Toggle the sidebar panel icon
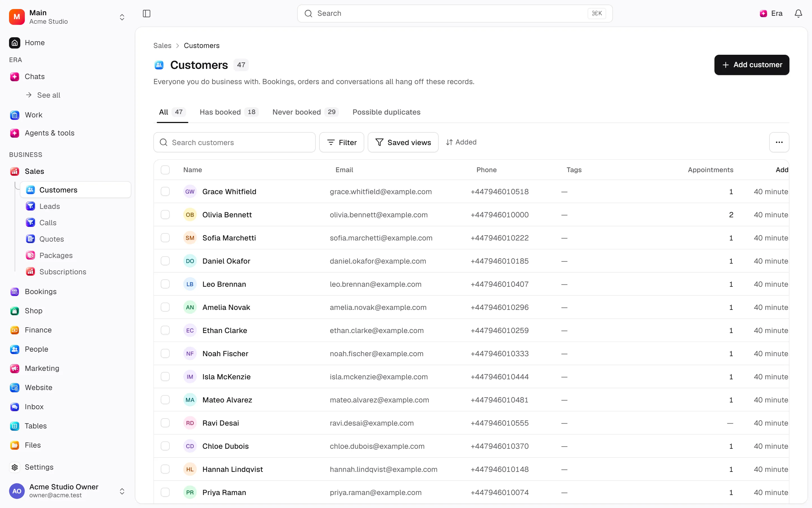 pos(147,14)
